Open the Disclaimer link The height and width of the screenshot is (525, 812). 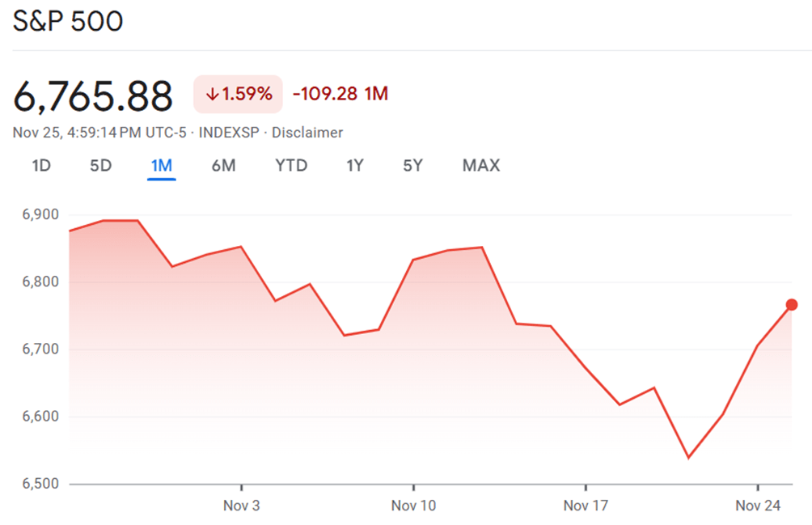pyautogui.click(x=307, y=133)
